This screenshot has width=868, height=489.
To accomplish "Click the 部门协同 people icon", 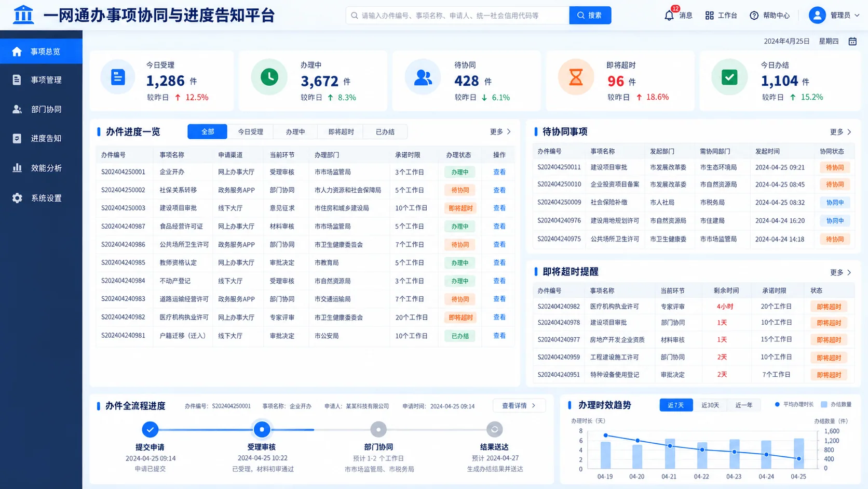I will click(17, 109).
